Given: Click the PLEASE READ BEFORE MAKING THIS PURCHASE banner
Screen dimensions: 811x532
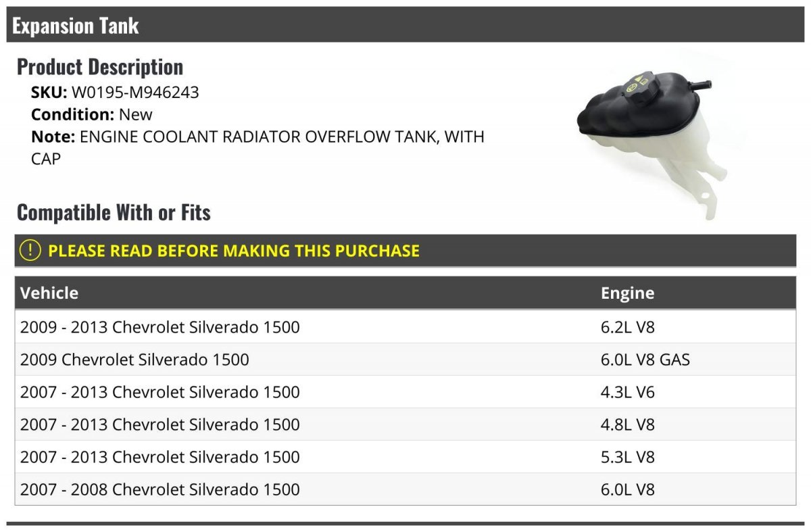Looking at the screenshot, I should point(405,250).
